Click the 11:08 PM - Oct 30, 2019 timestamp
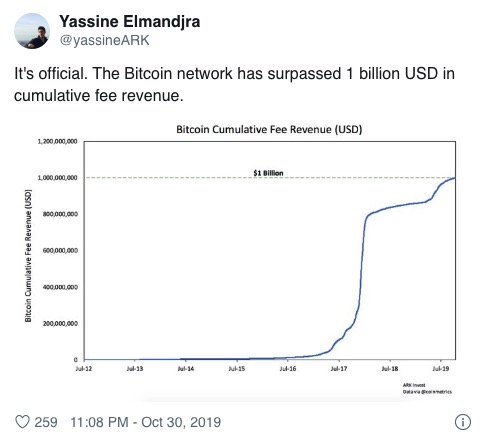Image resolution: width=486 pixels, height=436 pixels. (146, 422)
